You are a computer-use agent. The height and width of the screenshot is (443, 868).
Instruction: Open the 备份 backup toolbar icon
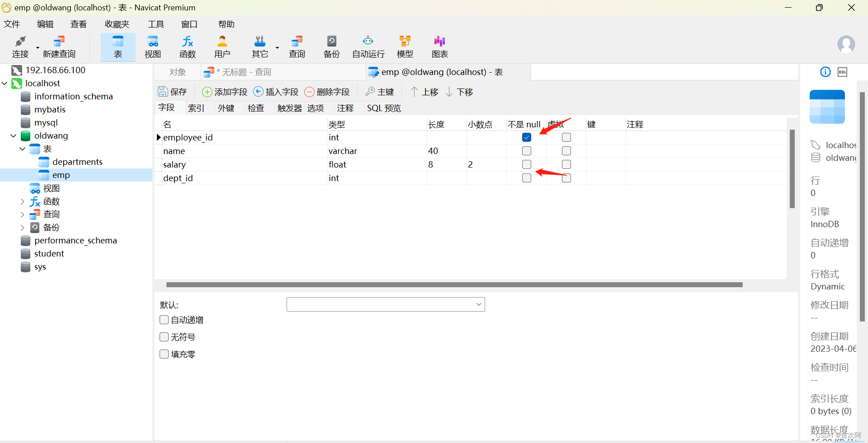pos(331,47)
